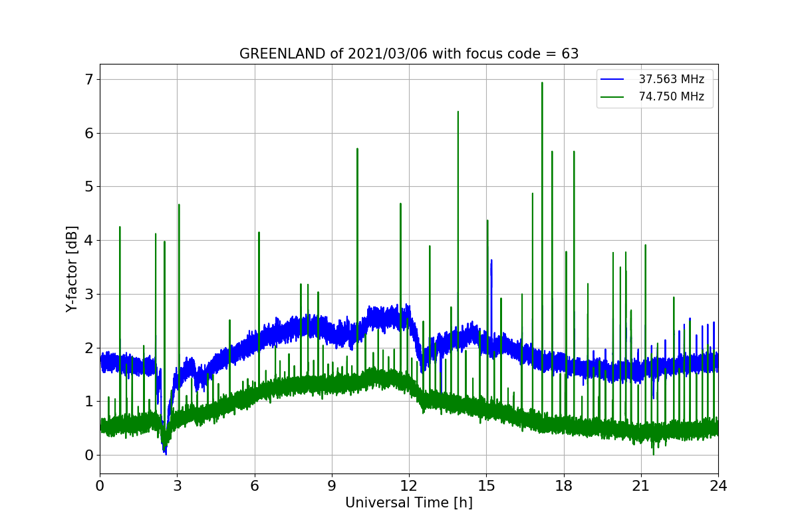Click the Y-factor [dB] axis label
This screenshot has width=798, height=532.
(72, 269)
